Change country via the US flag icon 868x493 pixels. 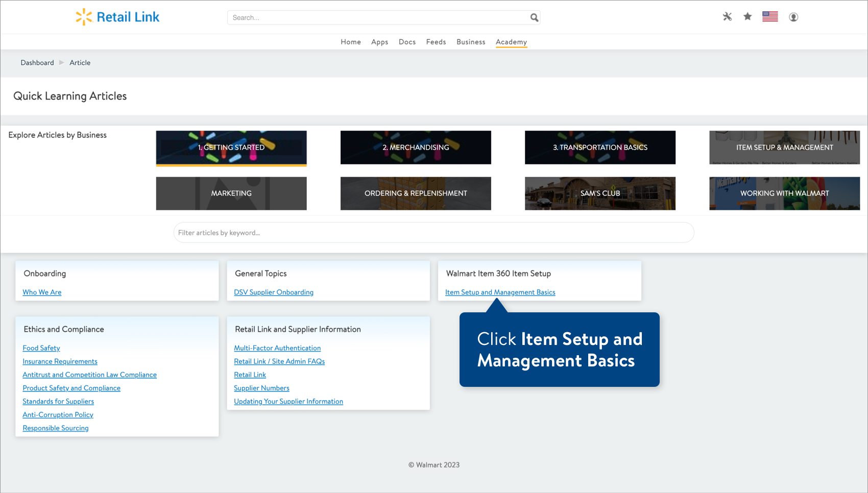tap(770, 17)
